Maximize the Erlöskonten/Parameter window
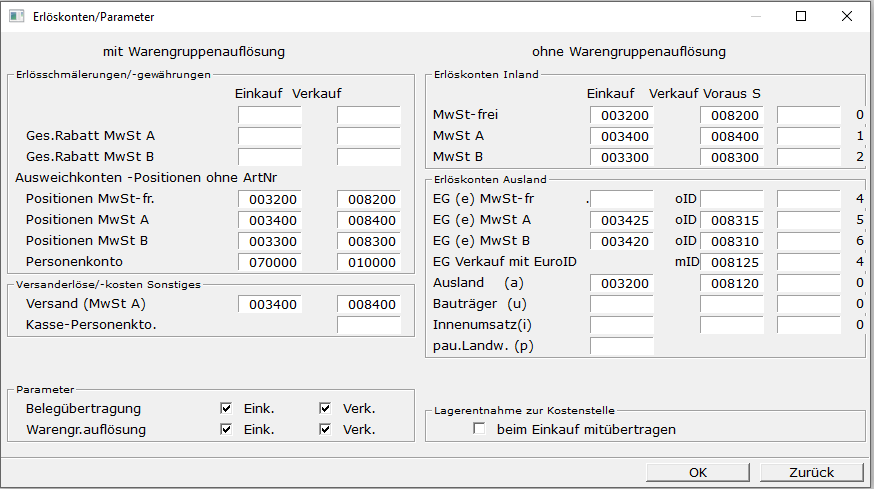 click(x=801, y=17)
